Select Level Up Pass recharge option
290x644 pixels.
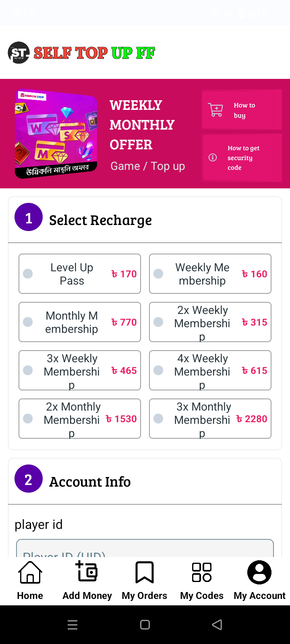(x=80, y=274)
